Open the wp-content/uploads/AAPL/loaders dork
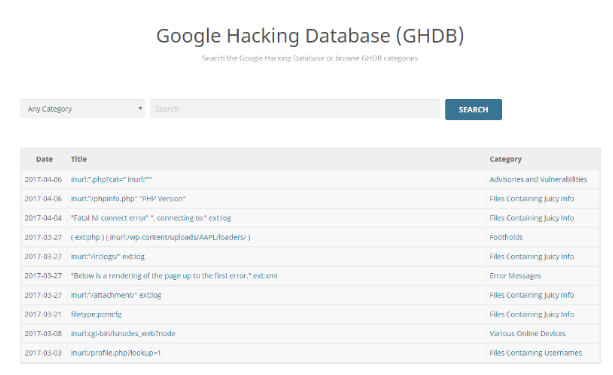Image resolution: width=613 pixels, height=375 pixels. [160, 237]
